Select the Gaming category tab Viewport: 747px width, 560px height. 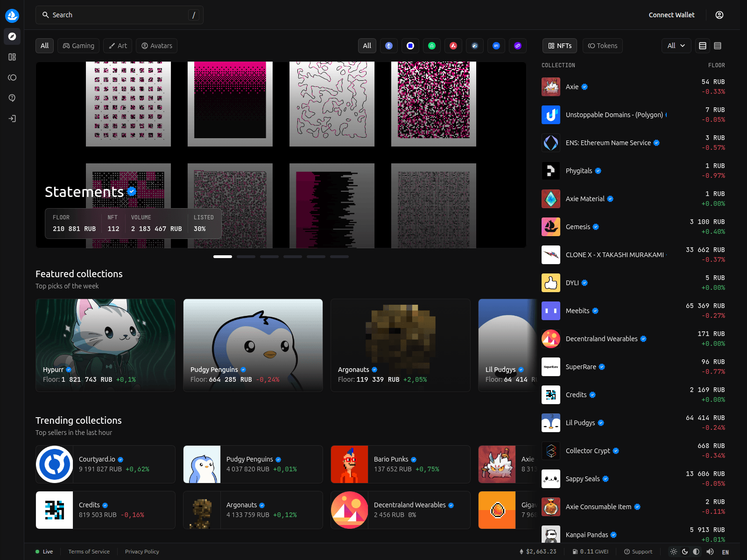[x=78, y=46]
